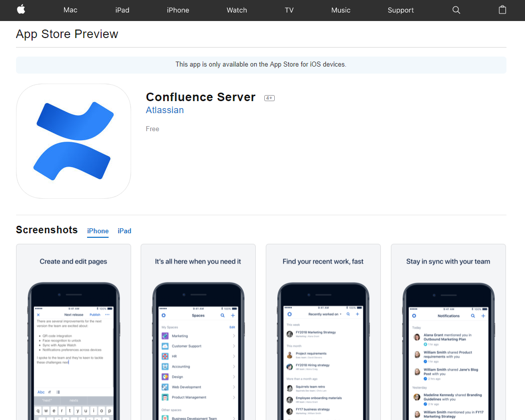Viewport: 525px width, 420px height.
Task: Click the Confluence Server app title
Action: [x=201, y=97]
